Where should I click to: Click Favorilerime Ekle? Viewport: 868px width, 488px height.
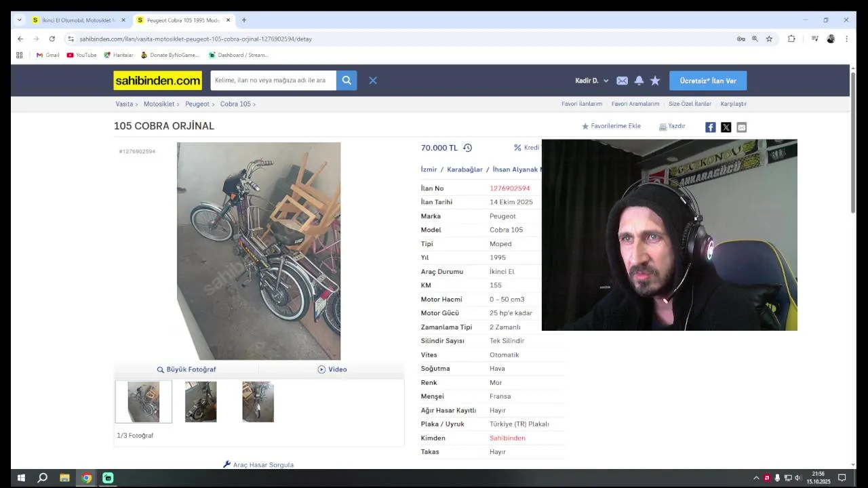(x=611, y=126)
